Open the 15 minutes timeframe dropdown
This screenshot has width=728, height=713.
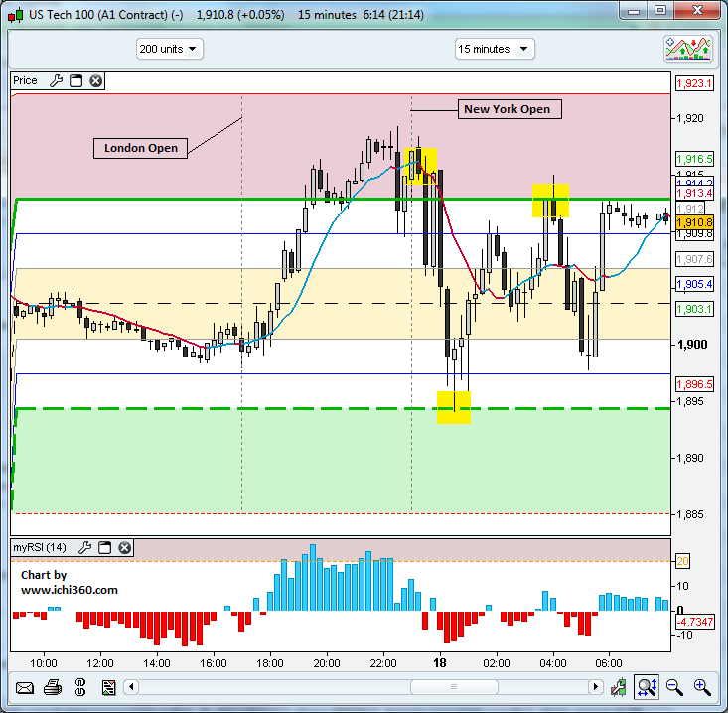coord(495,49)
